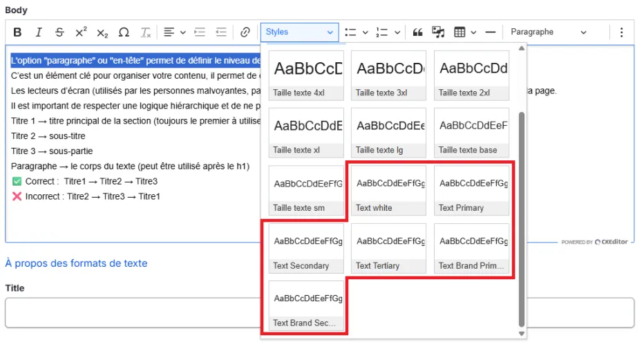Choose the Text Brand Sec… style
The height and width of the screenshot is (351, 644).
[306, 306]
